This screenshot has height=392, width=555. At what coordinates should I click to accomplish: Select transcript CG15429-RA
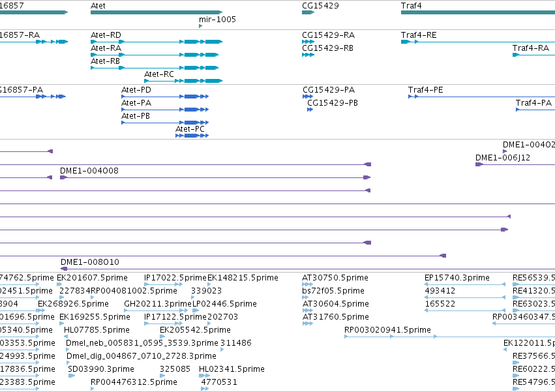tap(308, 42)
